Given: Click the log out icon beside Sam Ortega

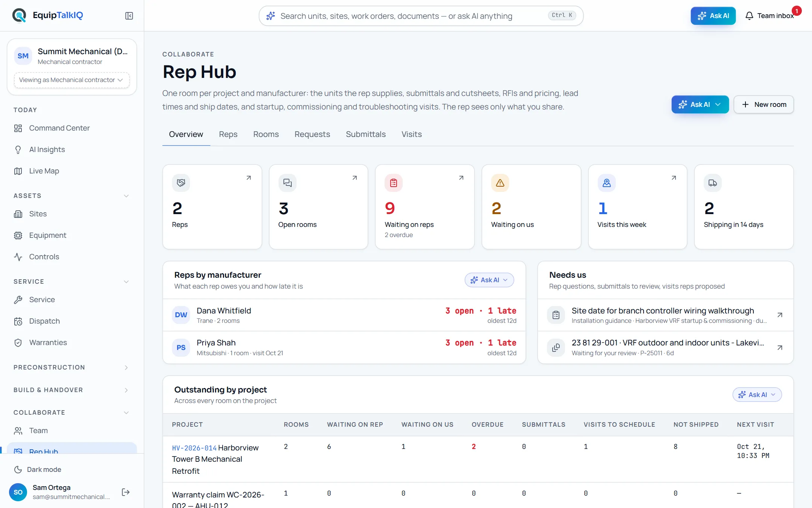Looking at the screenshot, I should click(126, 492).
